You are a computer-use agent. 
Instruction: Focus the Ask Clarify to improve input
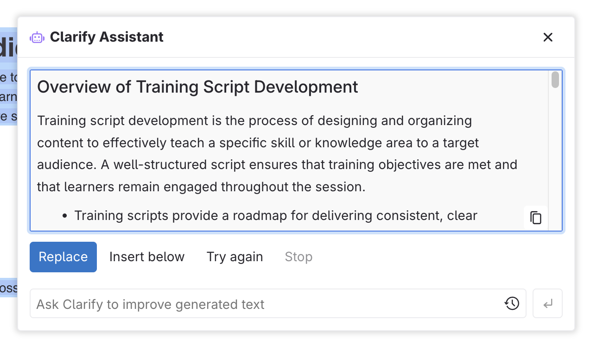264,304
